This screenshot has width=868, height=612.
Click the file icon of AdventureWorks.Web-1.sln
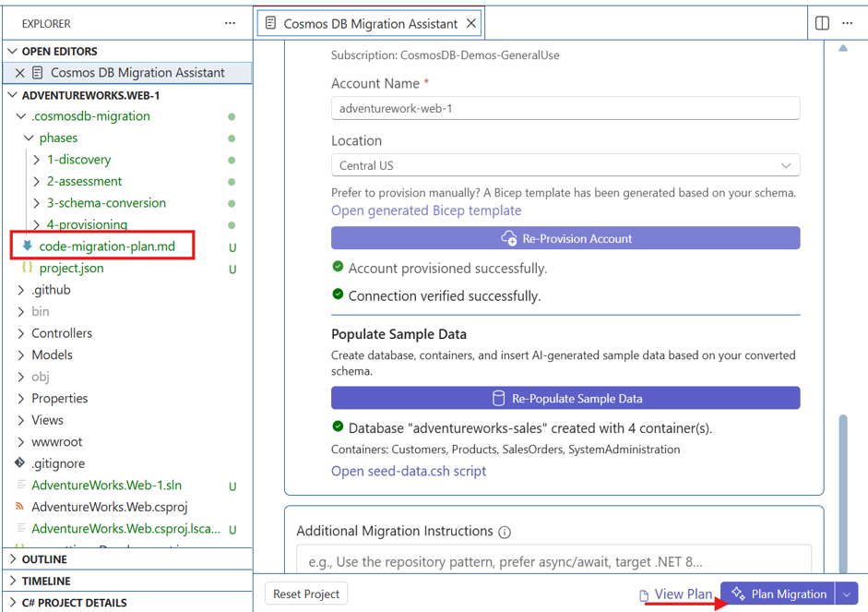[21, 485]
